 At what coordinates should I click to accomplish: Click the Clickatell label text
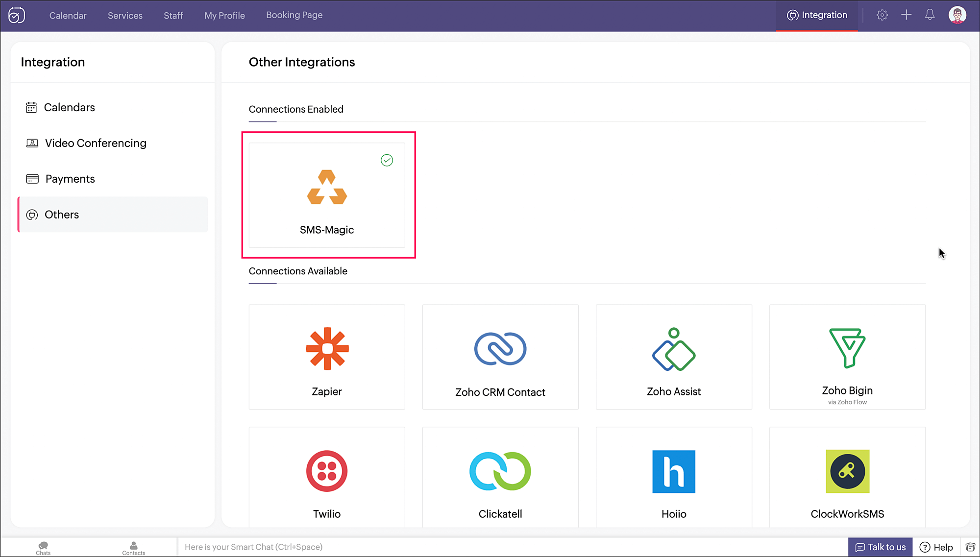[x=500, y=514]
